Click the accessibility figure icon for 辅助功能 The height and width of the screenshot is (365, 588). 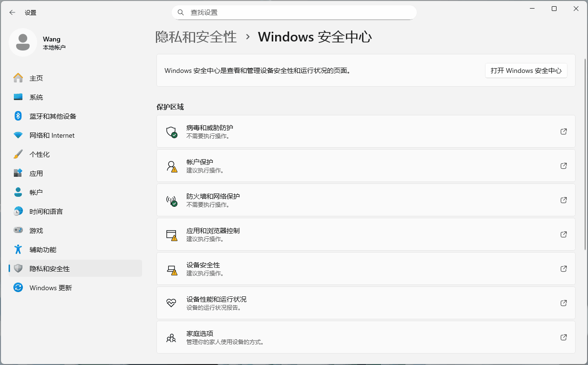(x=18, y=249)
